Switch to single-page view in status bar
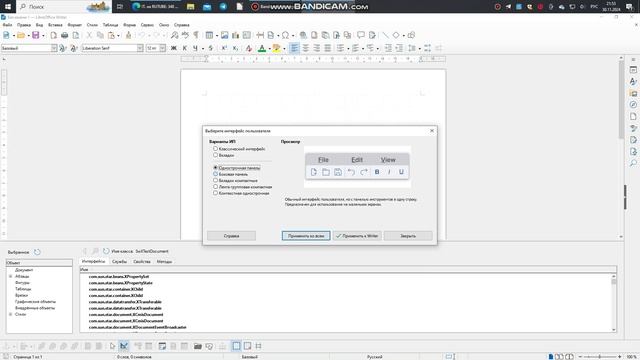This screenshot has width=640, height=360. pyautogui.click(x=551, y=357)
